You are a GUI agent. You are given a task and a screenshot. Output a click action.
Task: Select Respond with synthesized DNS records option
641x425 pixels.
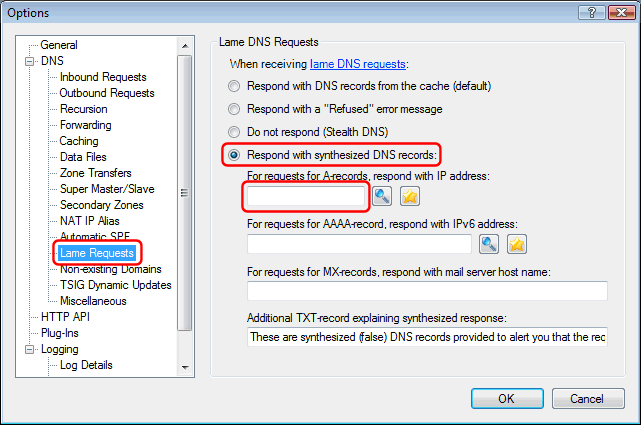click(234, 155)
